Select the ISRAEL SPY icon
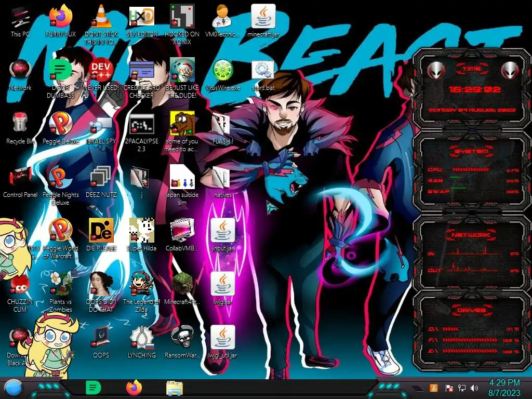 [x=101, y=125]
